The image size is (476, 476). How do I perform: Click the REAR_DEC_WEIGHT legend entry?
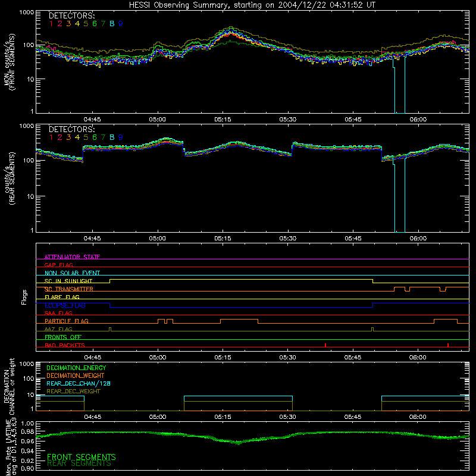(x=73, y=392)
